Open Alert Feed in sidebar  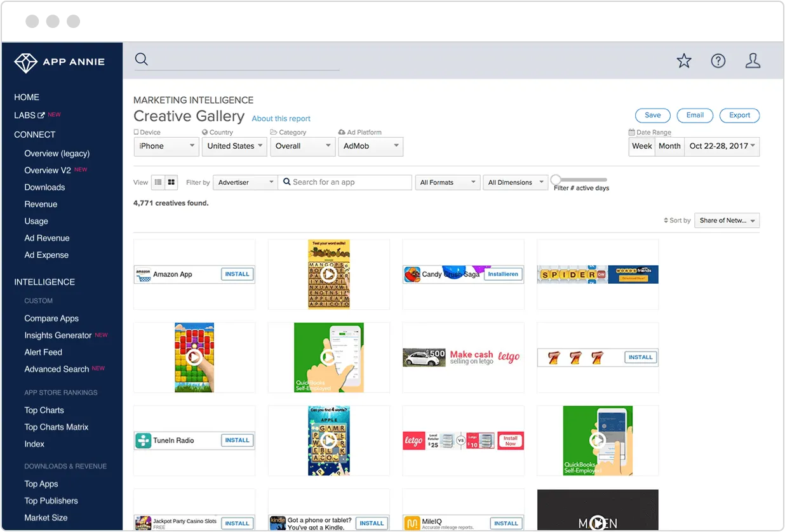pos(43,352)
